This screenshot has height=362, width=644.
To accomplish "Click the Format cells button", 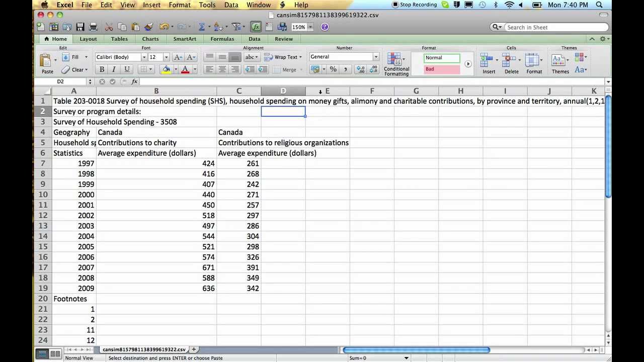I will (x=534, y=64).
